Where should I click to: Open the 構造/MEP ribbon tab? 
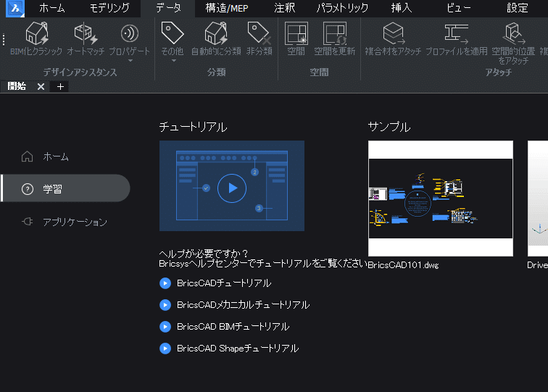tap(227, 8)
